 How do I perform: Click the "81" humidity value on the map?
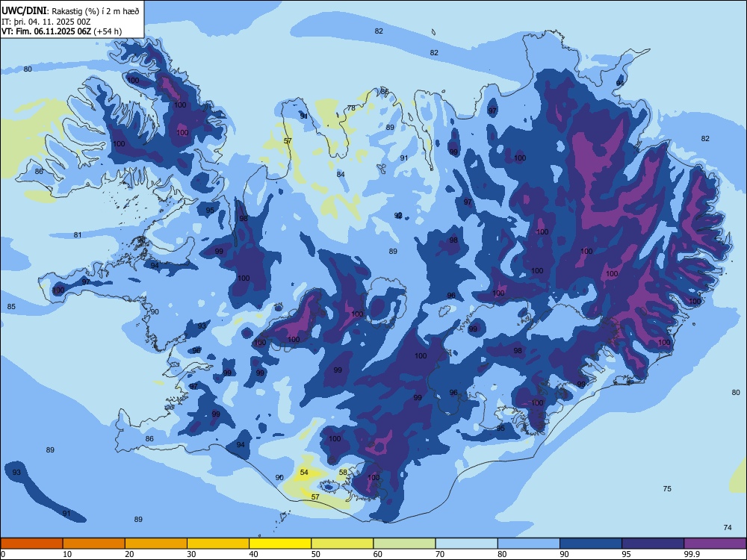coord(78,234)
